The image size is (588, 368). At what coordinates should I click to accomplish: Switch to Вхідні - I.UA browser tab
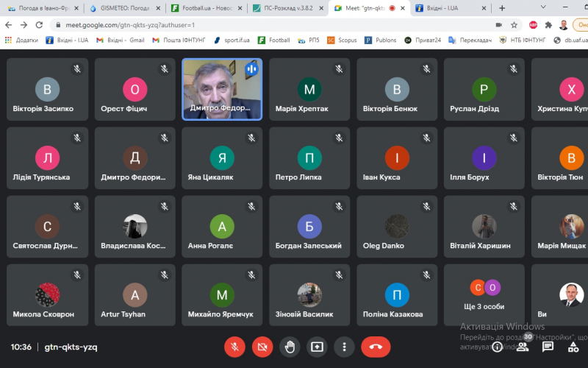coord(451,8)
